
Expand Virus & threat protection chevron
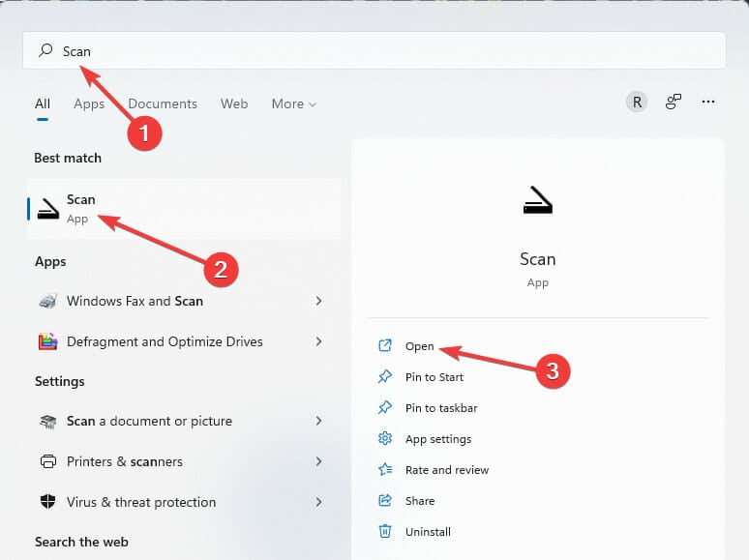tap(318, 502)
